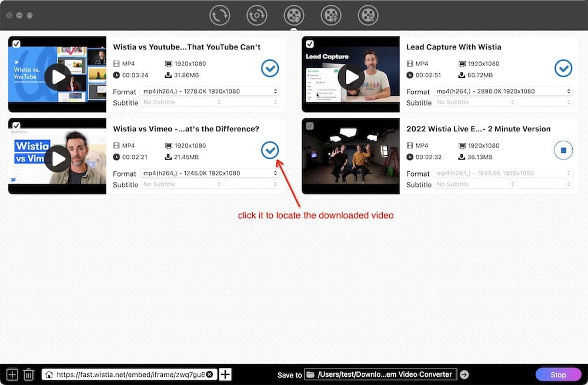Uncheck the Lead Capture With Wistia checkbox
This screenshot has height=385, width=588.
(x=310, y=44)
